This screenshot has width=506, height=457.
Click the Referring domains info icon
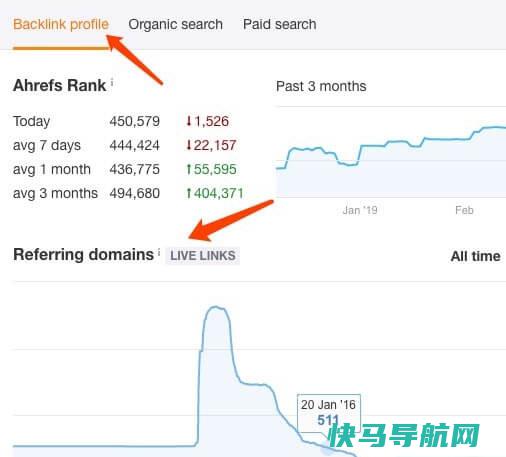(159, 252)
